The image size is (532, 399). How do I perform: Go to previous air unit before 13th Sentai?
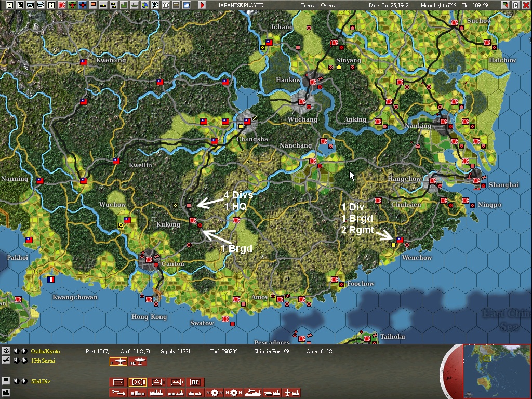coord(16,361)
